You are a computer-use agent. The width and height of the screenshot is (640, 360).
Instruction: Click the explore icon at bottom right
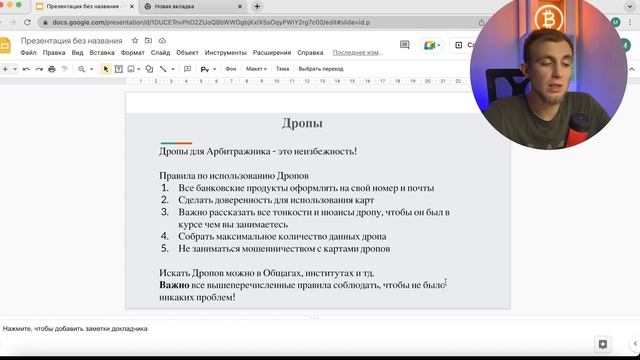[602, 344]
